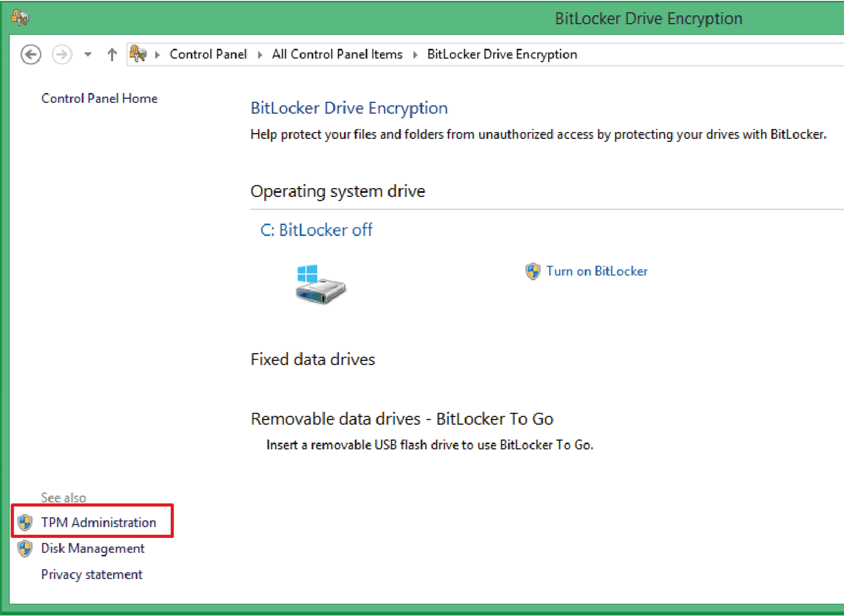Open TPM Administration from See also
The image size is (844, 616).
[x=98, y=523]
